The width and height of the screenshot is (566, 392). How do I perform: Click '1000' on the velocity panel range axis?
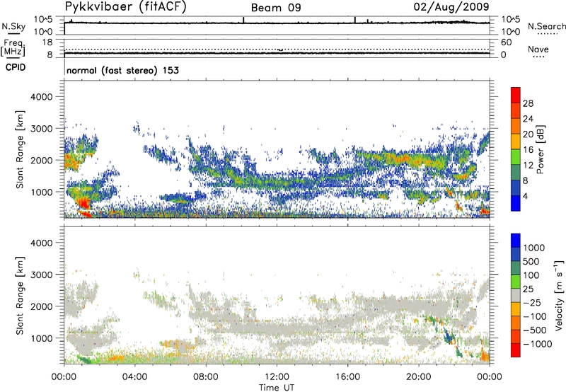41,338
